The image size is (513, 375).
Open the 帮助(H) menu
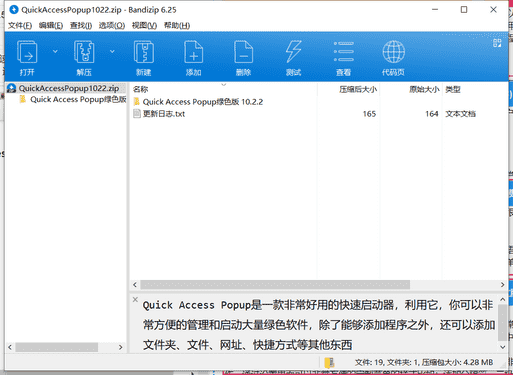(x=177, y=25)
